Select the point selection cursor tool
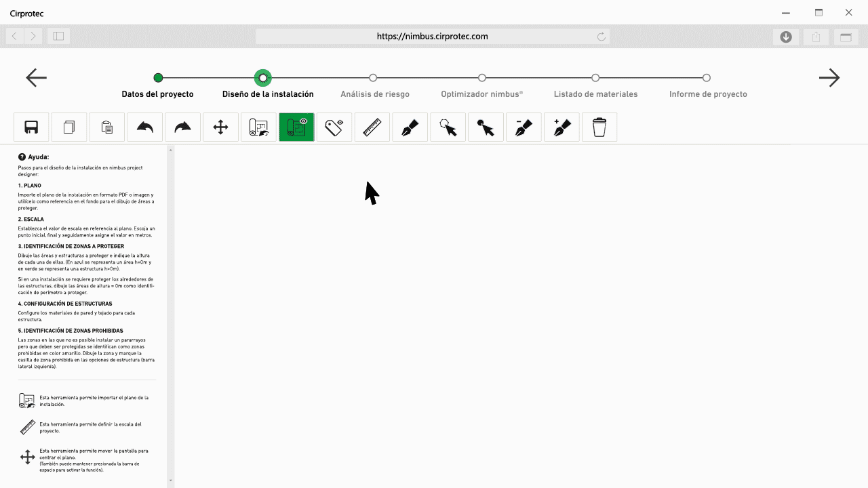This screenshot has height=488, width=868. tap(486, 127)
